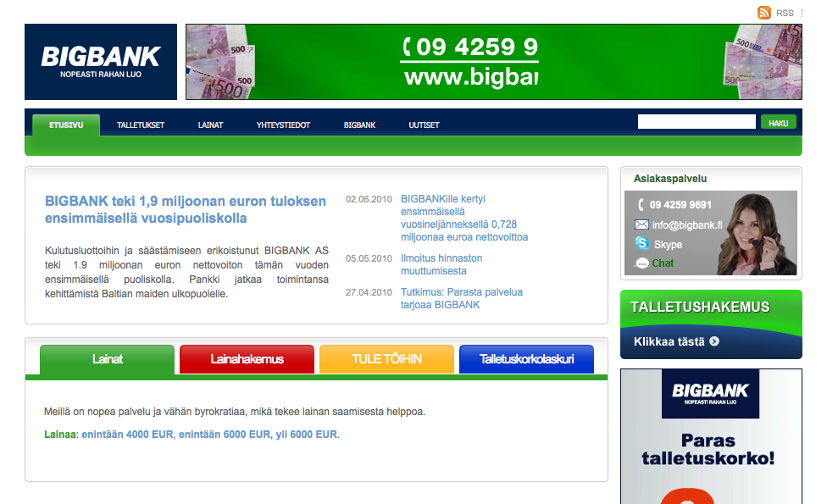This screenshot has height=504, width=827.
Task: Click the Skype icon
Action: pyautogui.click(x=642, y=243)
